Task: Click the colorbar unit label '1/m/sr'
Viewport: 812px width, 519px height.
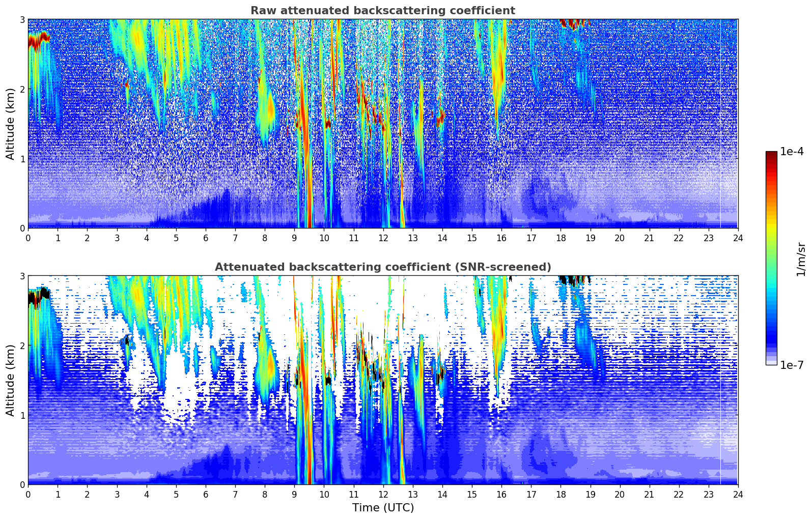Action: [801, 259]
